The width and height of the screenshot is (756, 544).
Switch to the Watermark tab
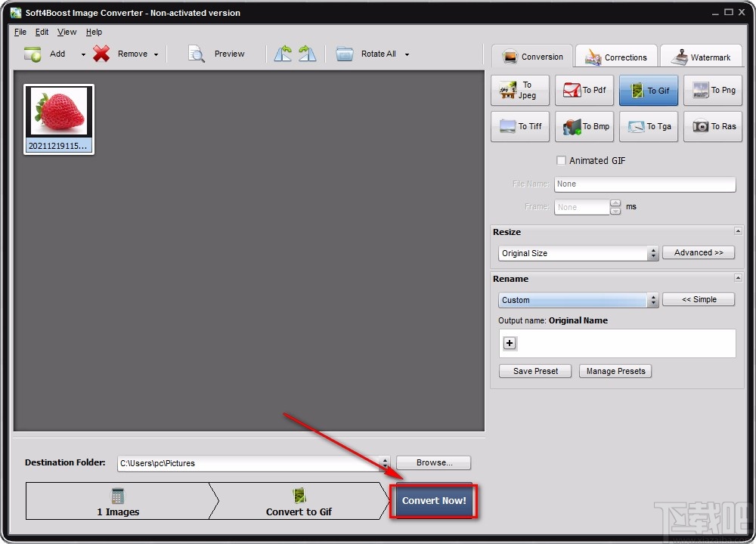click(701, 57)
